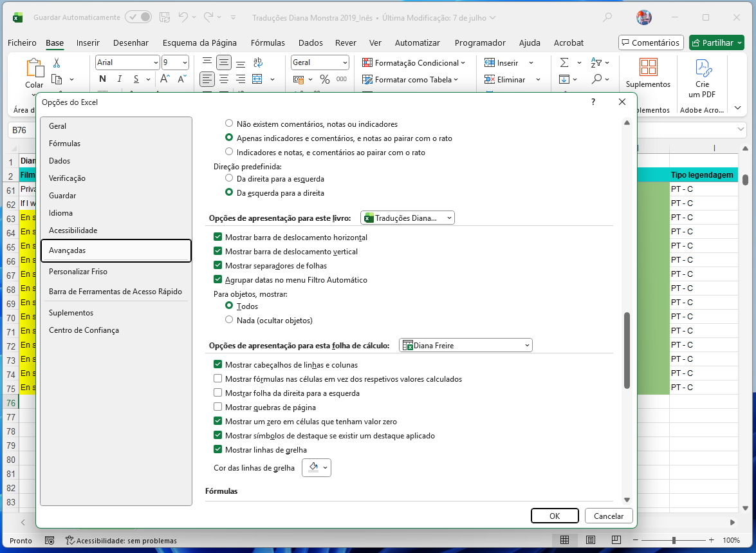Screen dimensions: 756x553
Task: Uncheck Mostrar linhas de grelha
Action: pos(218,450)
